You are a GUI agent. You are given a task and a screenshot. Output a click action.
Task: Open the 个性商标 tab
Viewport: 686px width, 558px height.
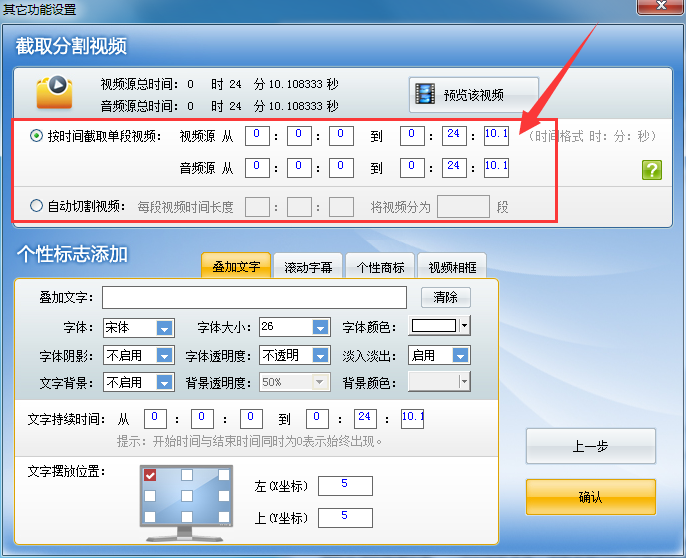pos(380,267)
